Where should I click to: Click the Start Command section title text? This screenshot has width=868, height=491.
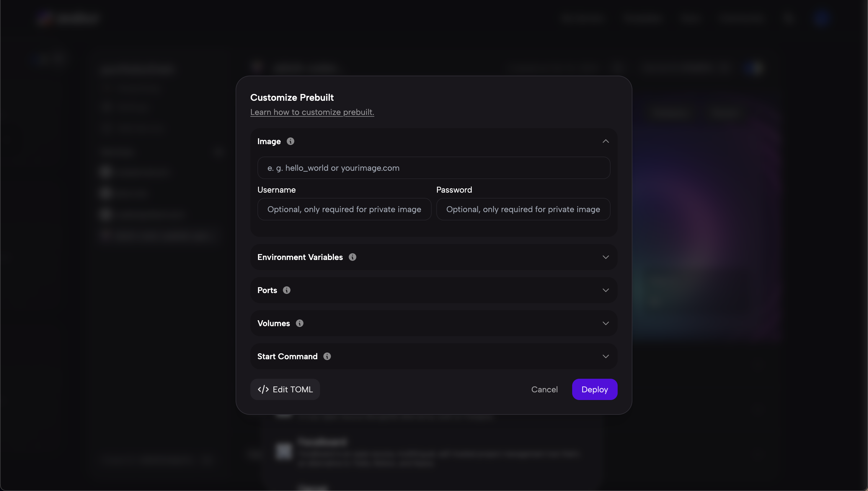click(288, 356)
